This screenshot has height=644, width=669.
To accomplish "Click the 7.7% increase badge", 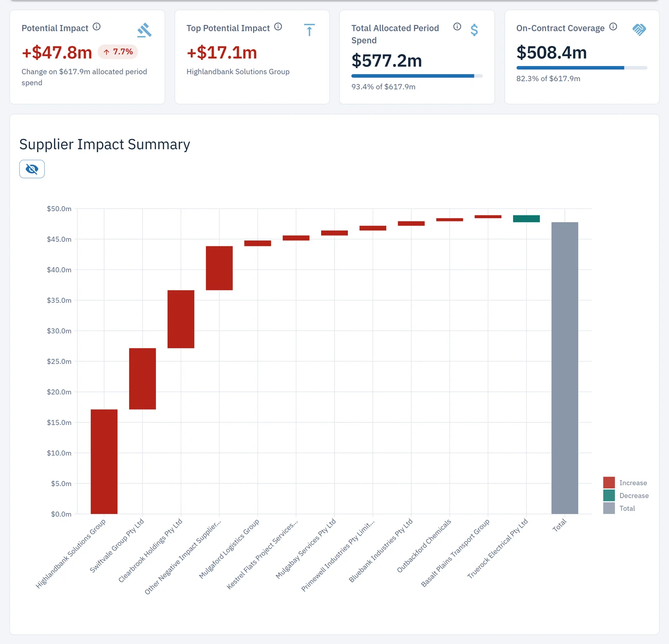I will tap(118, 52).
